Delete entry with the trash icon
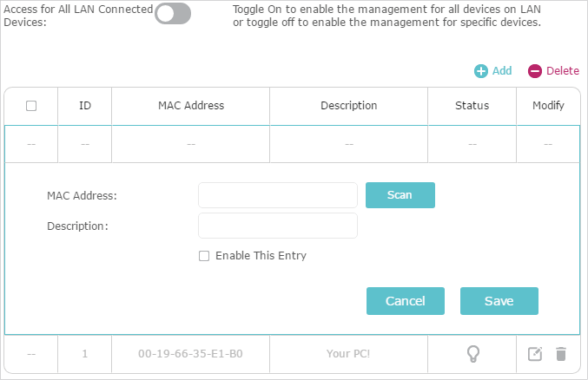Screen dimensions: 588x380 click(x=561, y=354)
